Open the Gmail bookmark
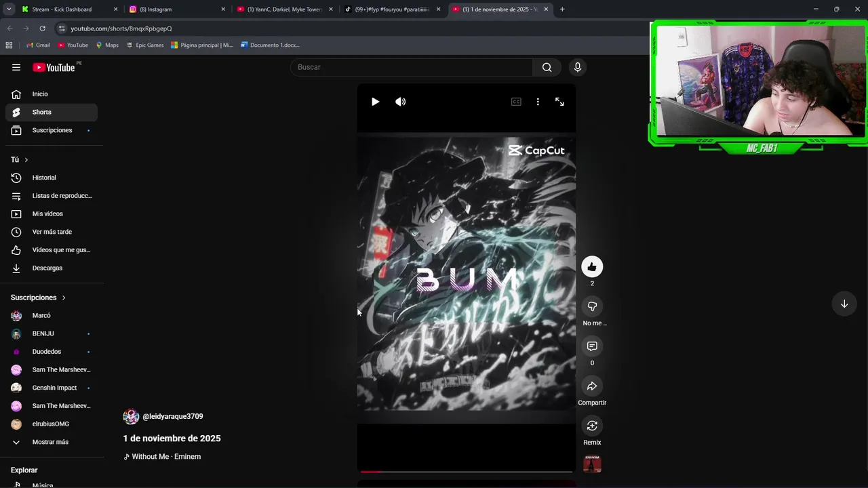The image size is (868, 488). (x=38, y=45)
